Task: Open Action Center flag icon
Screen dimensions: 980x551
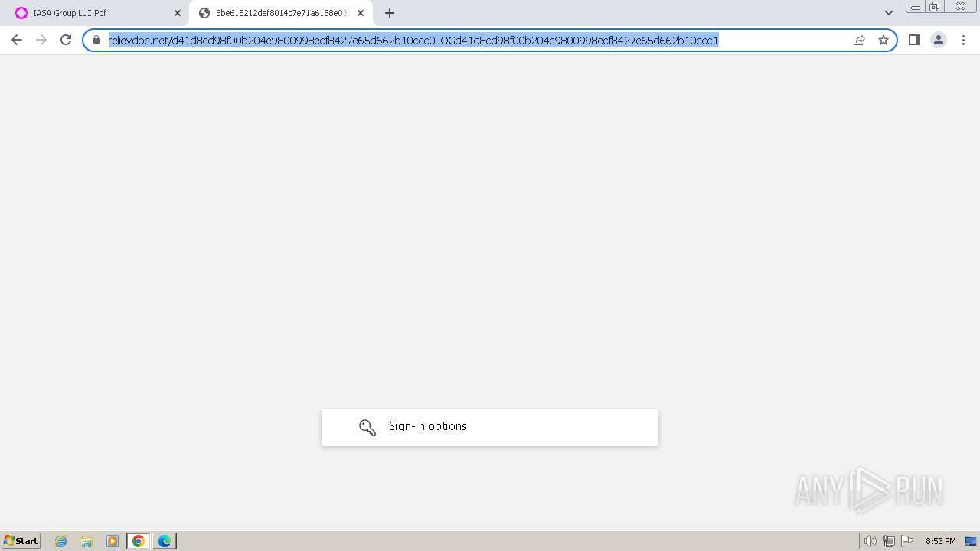Action: (907, 541)
